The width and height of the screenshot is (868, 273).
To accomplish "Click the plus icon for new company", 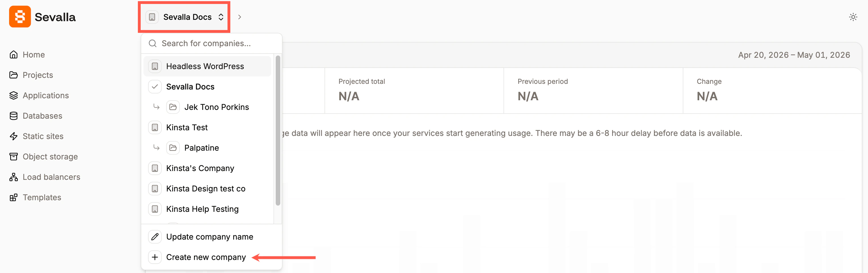I will pos(155,257).
